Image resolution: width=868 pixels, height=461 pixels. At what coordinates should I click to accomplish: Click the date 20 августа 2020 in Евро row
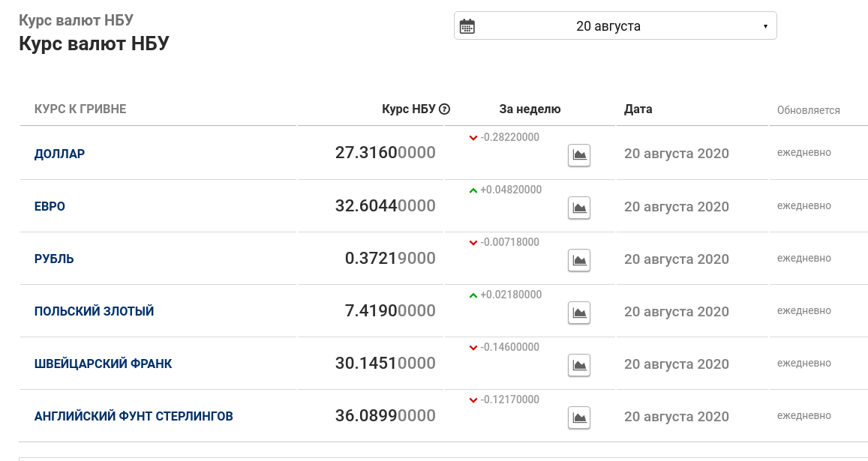(x=677, y=207)
